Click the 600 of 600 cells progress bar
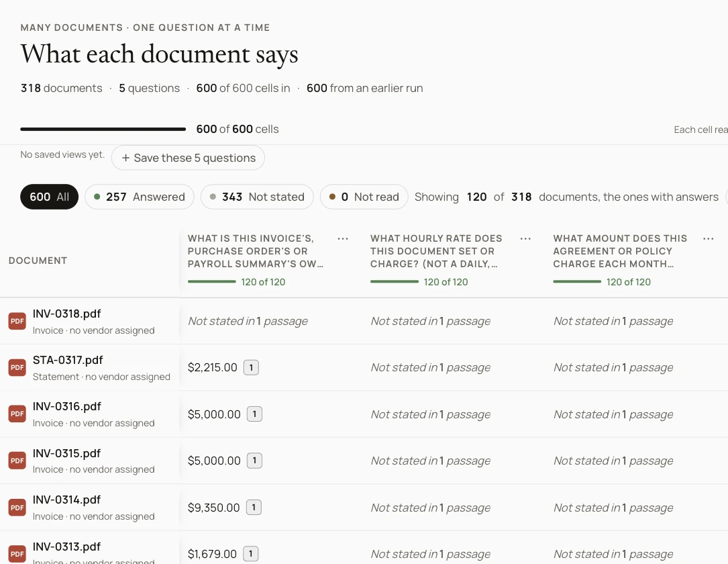Screen dimensions: 728x564 (x=103, y=129)
